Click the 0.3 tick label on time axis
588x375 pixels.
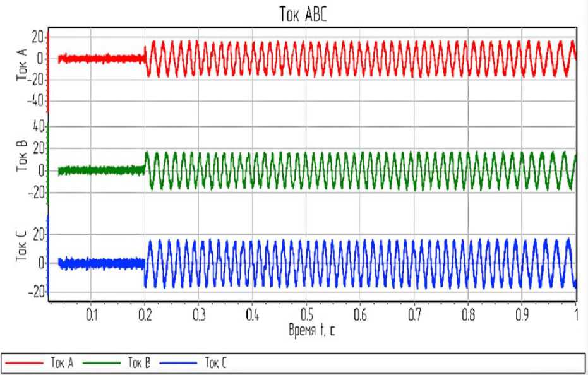(199, 316)
